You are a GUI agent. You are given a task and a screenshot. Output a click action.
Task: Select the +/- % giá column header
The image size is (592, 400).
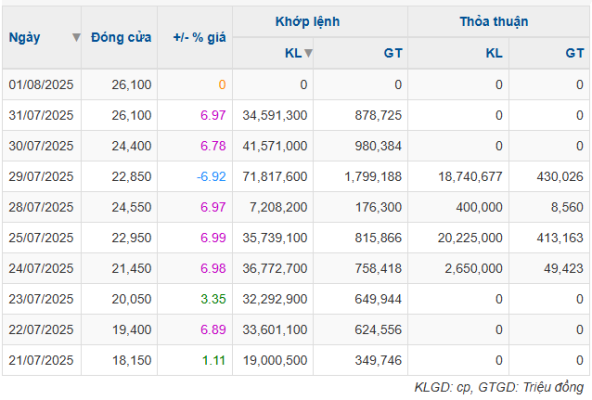(x=199, y=37)
